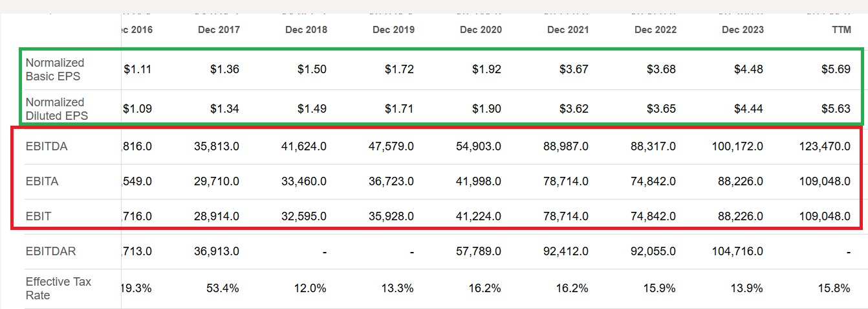This screenshot has width=868, height=309.
Task: Select the Dec 2017 tax rate 53.4%
Action: (223, 288)
